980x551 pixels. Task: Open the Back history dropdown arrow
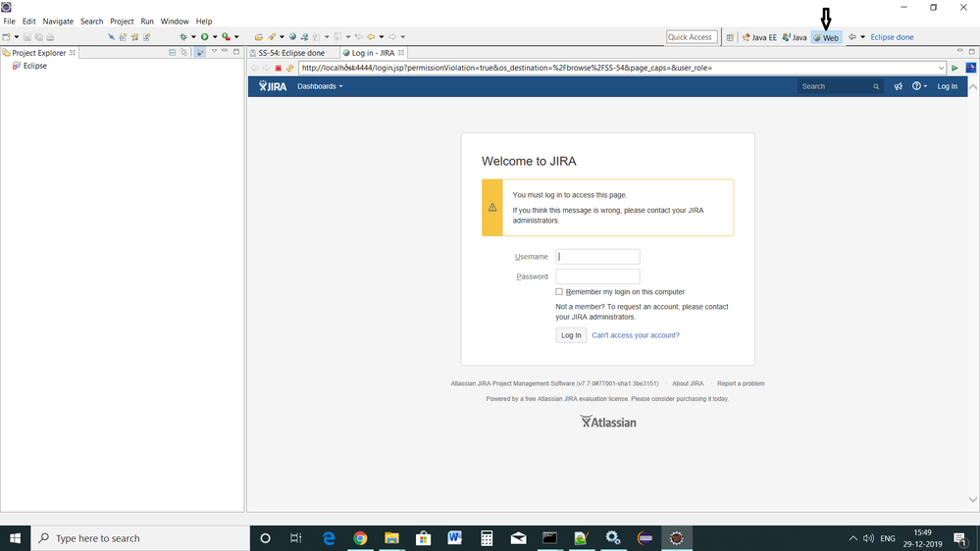(382, 37)
